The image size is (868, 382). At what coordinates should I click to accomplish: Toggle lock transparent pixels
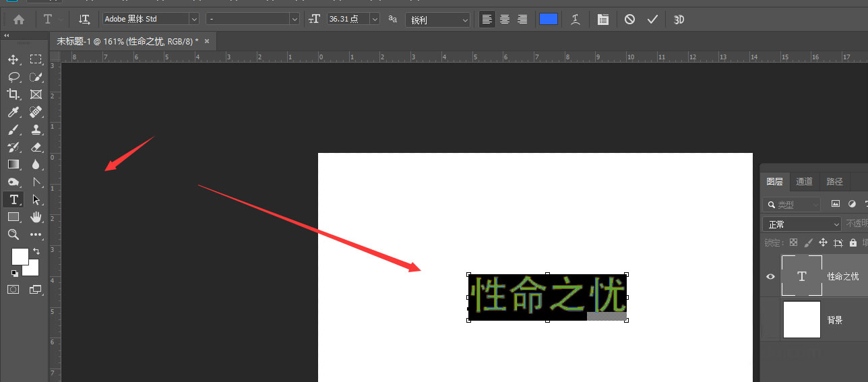(793, 243)
